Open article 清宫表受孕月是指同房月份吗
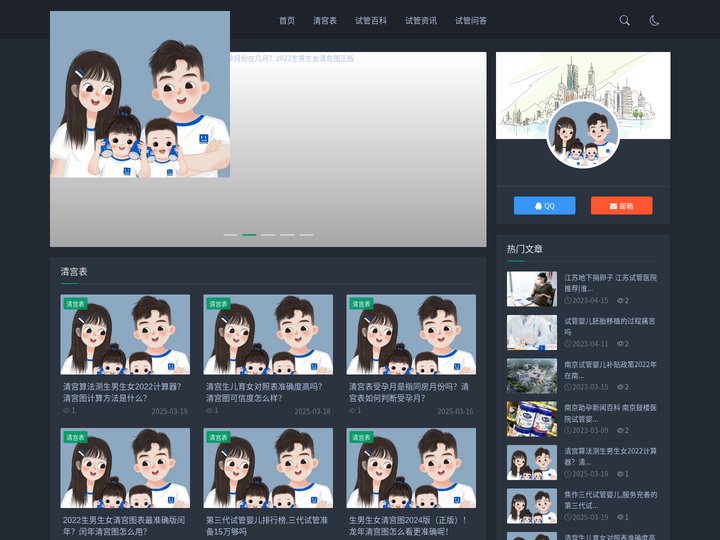The image size is (720, 540). (409, 393)
